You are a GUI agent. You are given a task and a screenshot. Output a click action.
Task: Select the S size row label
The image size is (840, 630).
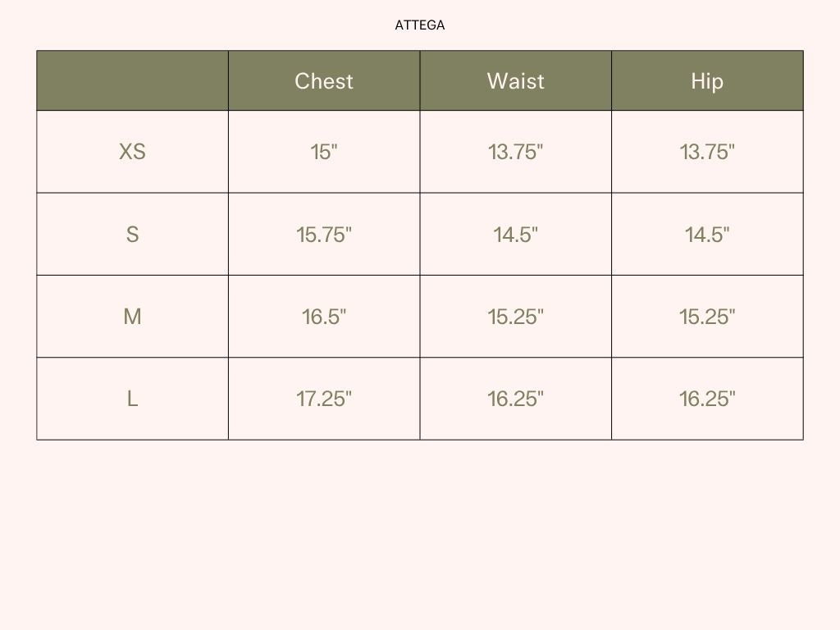pos(132,235)
